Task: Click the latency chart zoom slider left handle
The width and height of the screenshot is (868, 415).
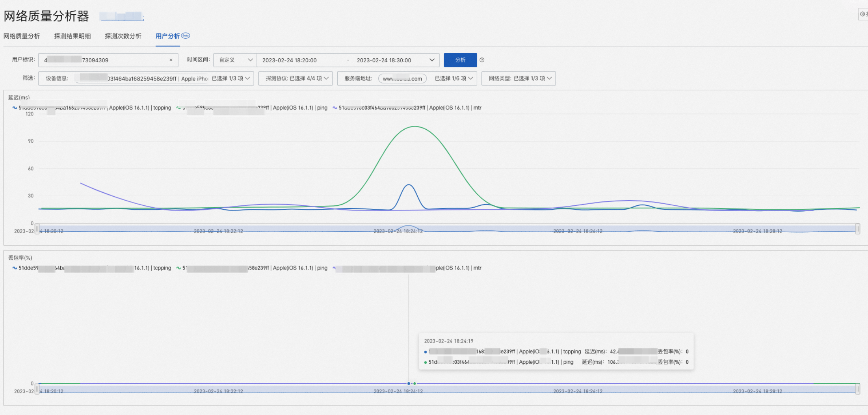Action: click(37, 229)
